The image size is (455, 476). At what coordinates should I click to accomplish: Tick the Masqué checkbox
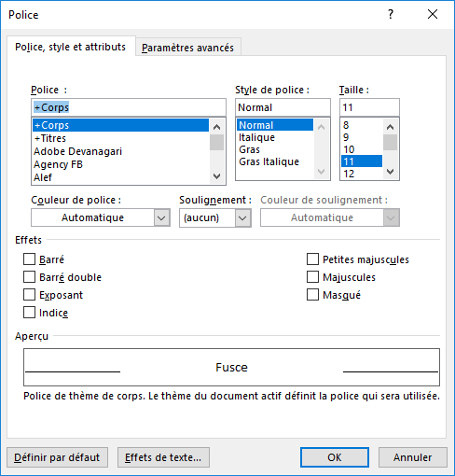point(312,295)
